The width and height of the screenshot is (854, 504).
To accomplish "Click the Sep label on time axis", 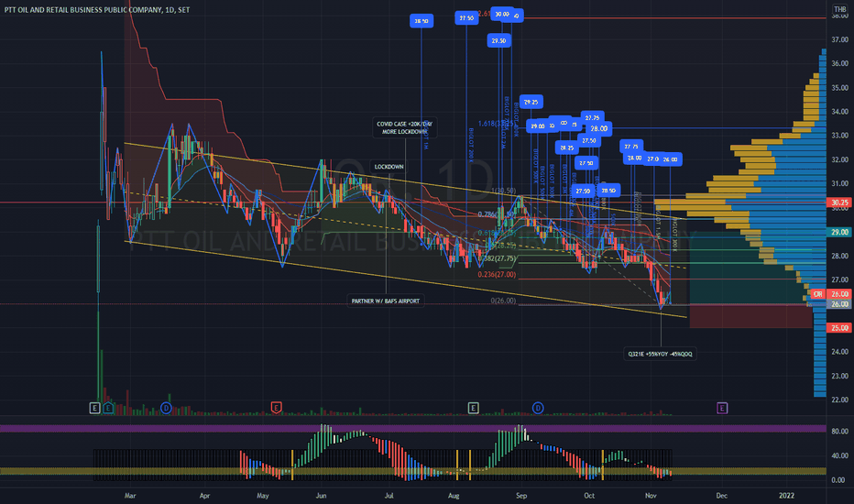I will 521,495.
